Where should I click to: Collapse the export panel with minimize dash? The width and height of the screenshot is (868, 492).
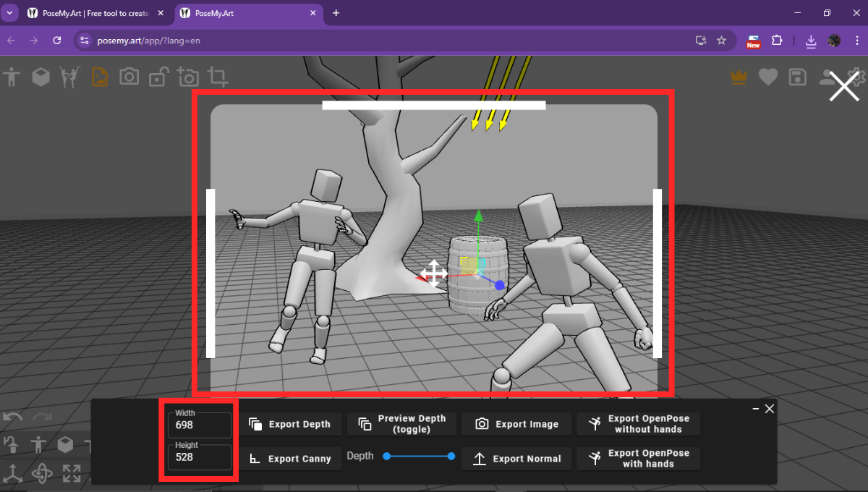pos(755,408)
